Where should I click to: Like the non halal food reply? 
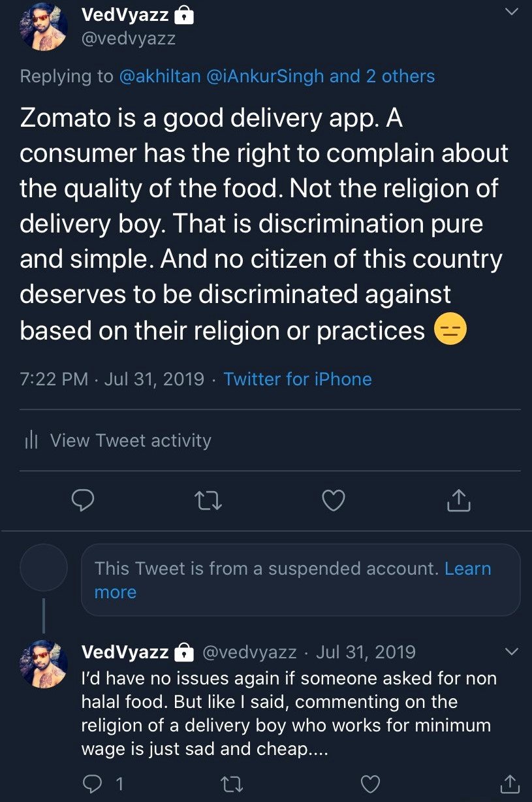[371, 782]
